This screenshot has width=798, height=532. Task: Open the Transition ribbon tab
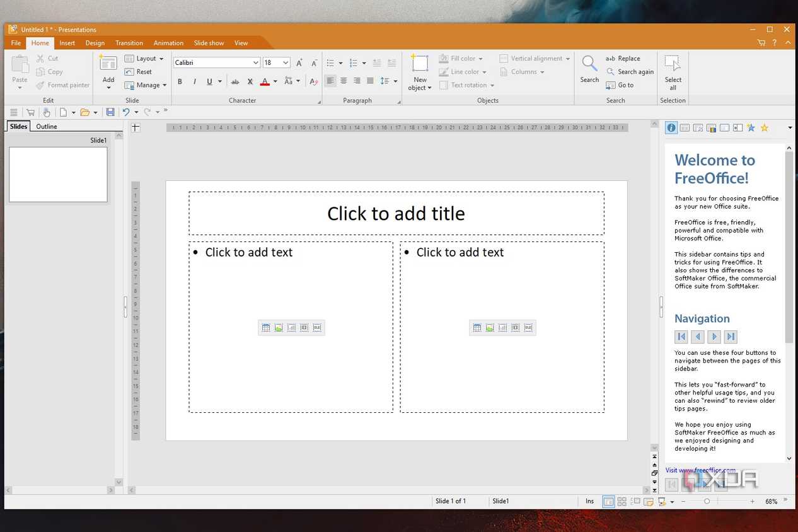coord(129,43)
